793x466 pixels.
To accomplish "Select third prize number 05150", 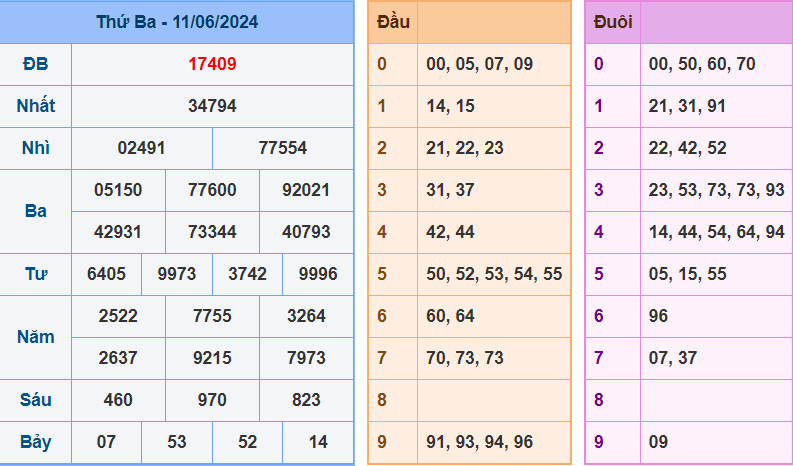I will point(118,190).
